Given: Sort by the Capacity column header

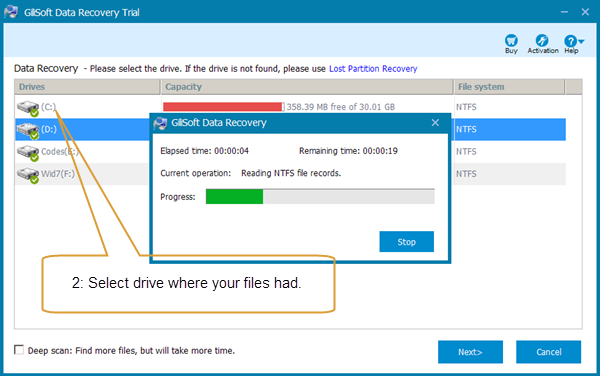Looking at the screenshot, I should tap(307, 87).
